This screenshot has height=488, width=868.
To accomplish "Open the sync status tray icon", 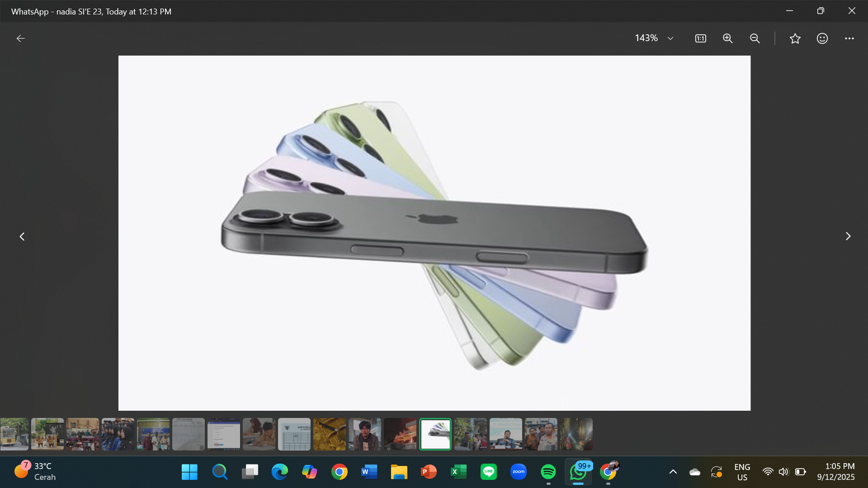I will click(717, 472).
